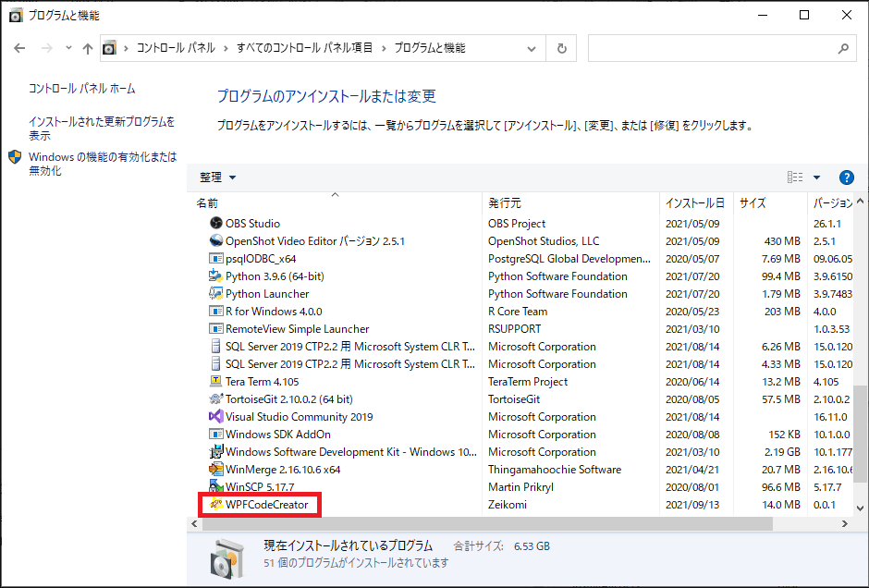
Task: Open Windows の機能の有効化または無効化 link
Action: tap(104, 164)
